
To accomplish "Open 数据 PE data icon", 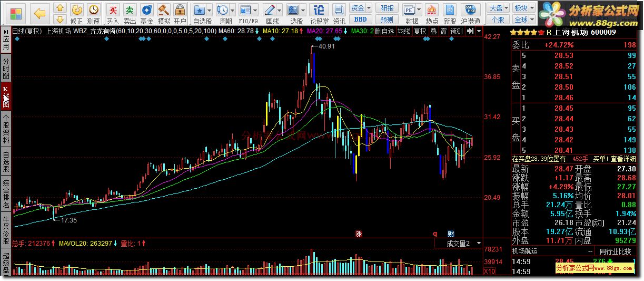I will tap(409, 9).
